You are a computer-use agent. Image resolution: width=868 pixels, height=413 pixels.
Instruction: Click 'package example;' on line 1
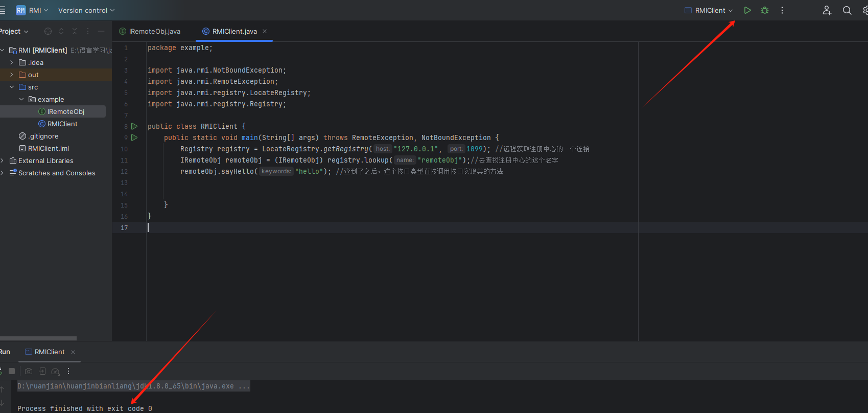[x=180, y=48]
